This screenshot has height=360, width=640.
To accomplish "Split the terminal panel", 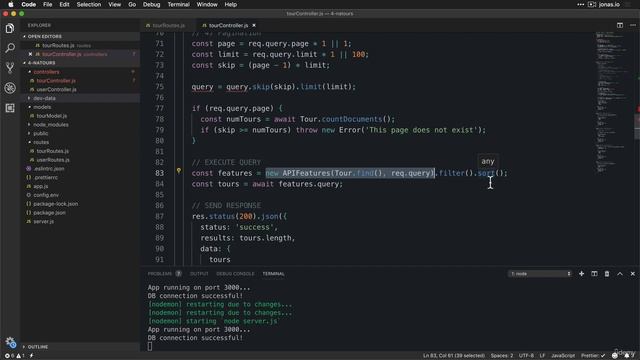I will click(594, 273).
